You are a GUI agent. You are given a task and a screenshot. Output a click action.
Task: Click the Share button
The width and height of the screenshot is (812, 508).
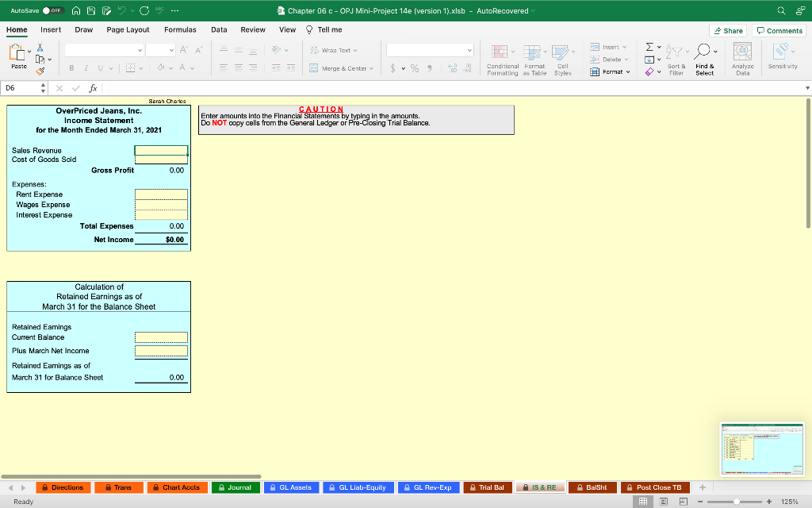[x=728, y=31]
